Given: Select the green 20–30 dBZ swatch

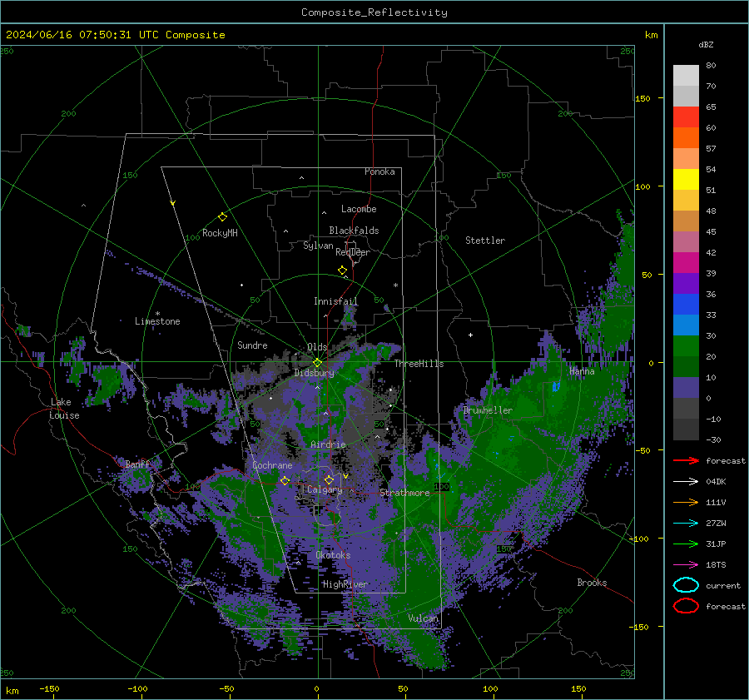Looking at the screenshot, I should tap(686, 346).
